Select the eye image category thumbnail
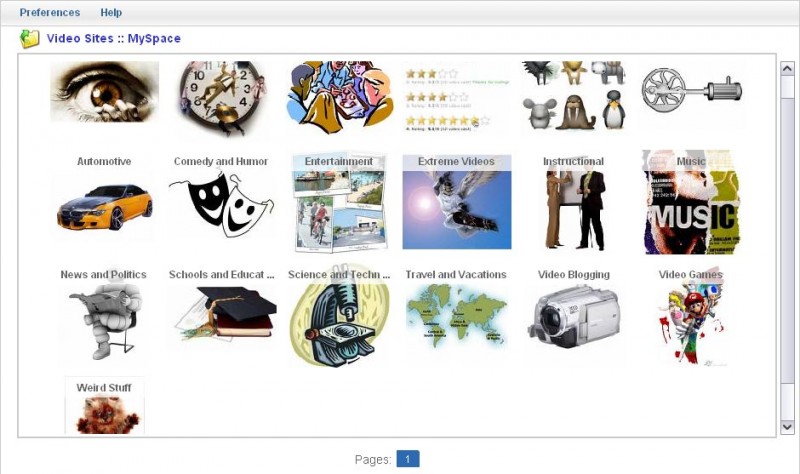800x474 pixels. click(105, 92)
